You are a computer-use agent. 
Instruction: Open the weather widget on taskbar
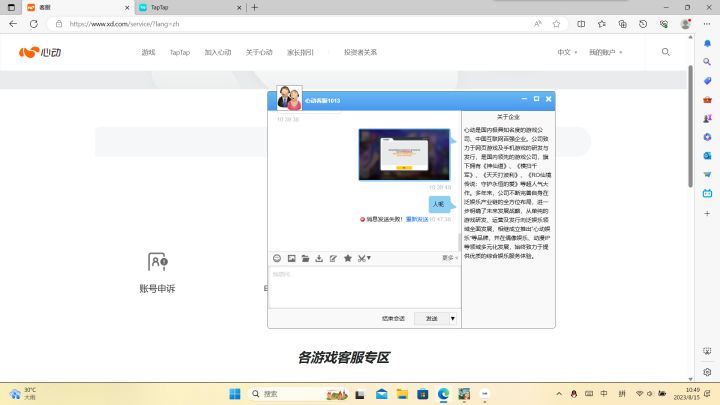point(23,394)
